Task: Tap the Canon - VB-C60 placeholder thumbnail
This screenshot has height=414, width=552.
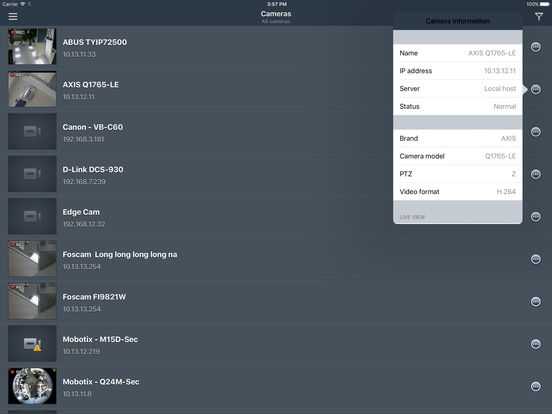Action: click(x=32, y=131)
